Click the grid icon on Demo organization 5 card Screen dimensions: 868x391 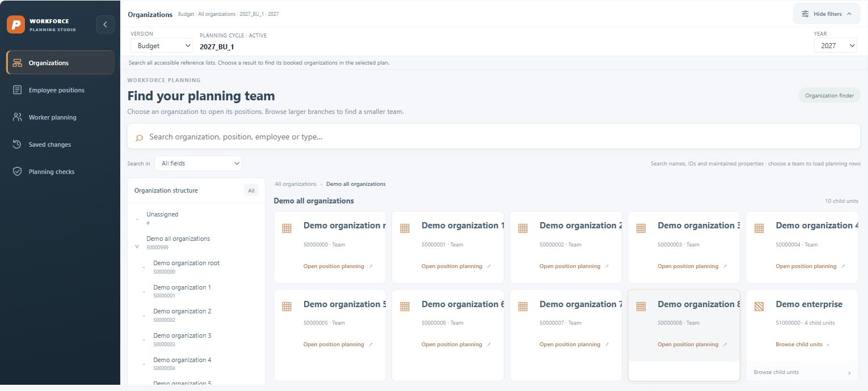286,307
